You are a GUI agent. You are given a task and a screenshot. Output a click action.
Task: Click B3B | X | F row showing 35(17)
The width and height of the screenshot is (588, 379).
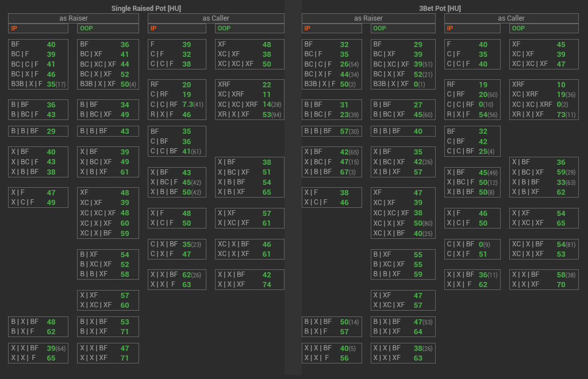click(x=39, y=84)
